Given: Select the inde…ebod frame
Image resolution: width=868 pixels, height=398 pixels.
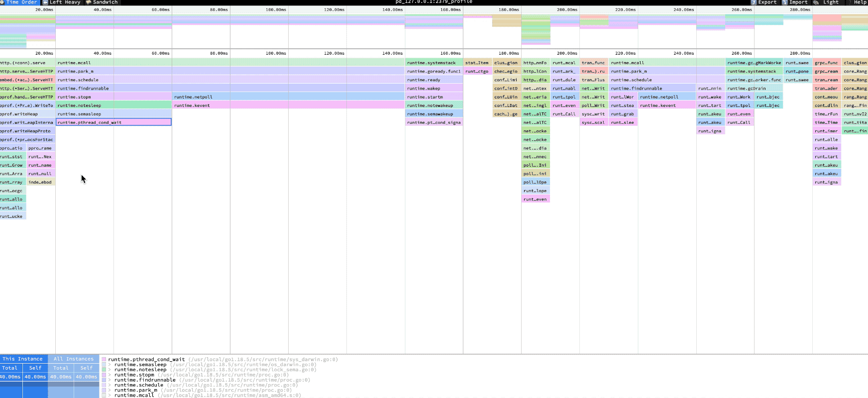Looking at the screenshot, I should 41,182.
